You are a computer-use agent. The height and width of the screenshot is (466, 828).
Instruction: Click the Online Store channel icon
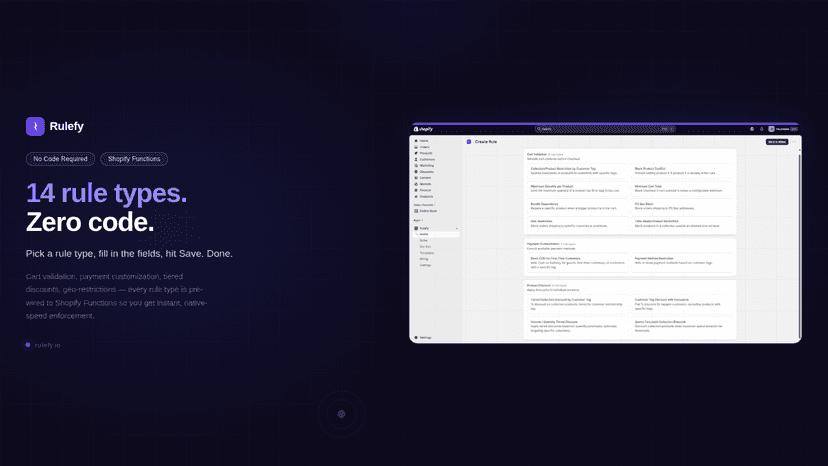(x=416, y=211)
